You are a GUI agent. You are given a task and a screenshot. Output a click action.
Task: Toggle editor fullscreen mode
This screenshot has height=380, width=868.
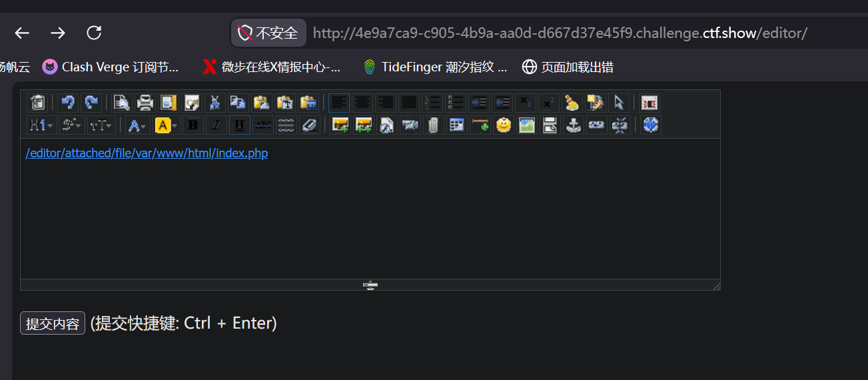(650, 103)
